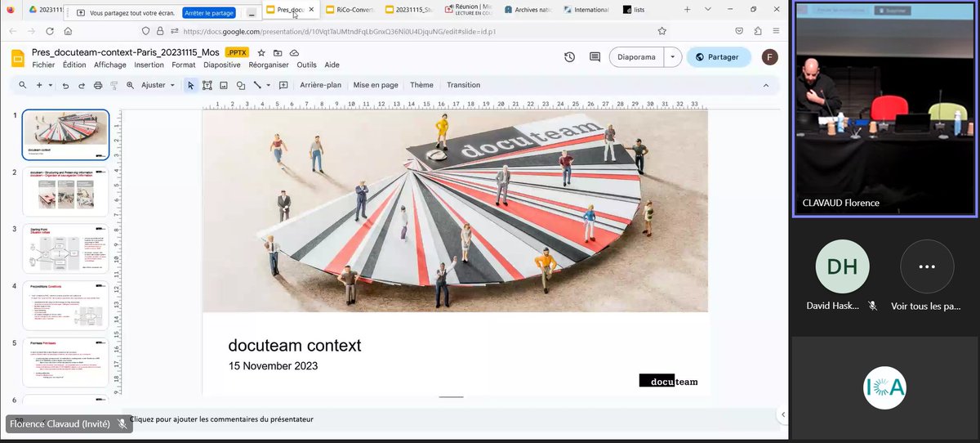
Task: Open the Édition menu
Action: tap(74, 65)
